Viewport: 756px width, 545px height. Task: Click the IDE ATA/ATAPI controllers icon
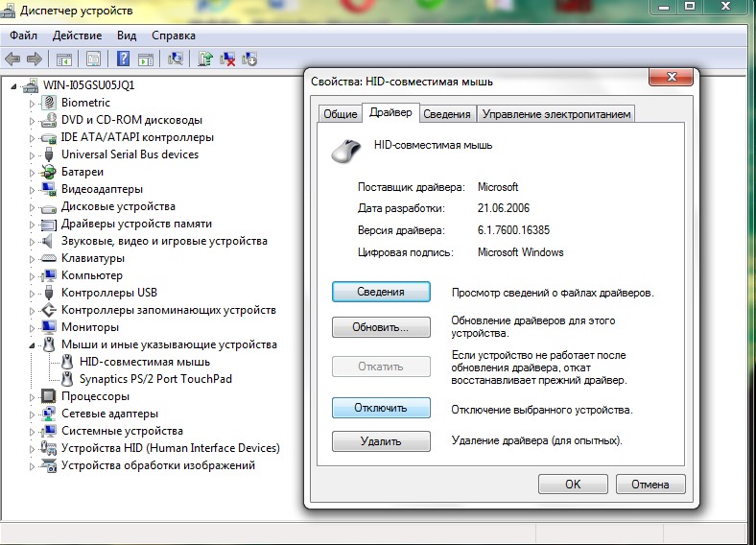pyautogui.click(x=49, y=137)
